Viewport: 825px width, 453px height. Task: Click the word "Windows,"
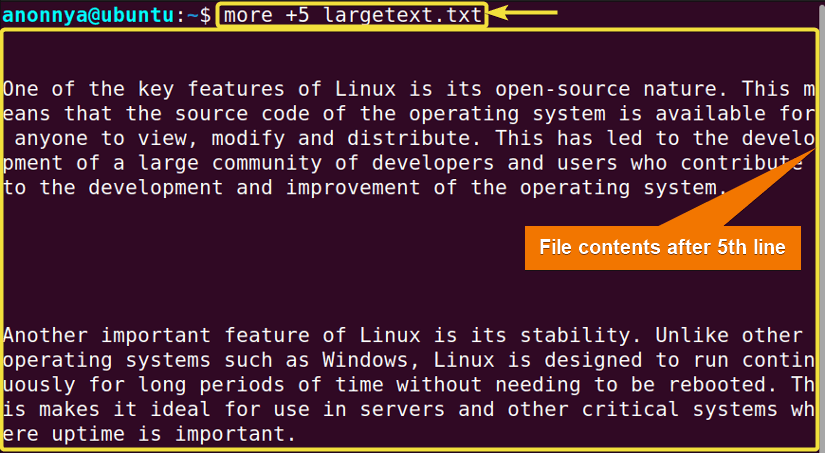[x=371, y=360]
